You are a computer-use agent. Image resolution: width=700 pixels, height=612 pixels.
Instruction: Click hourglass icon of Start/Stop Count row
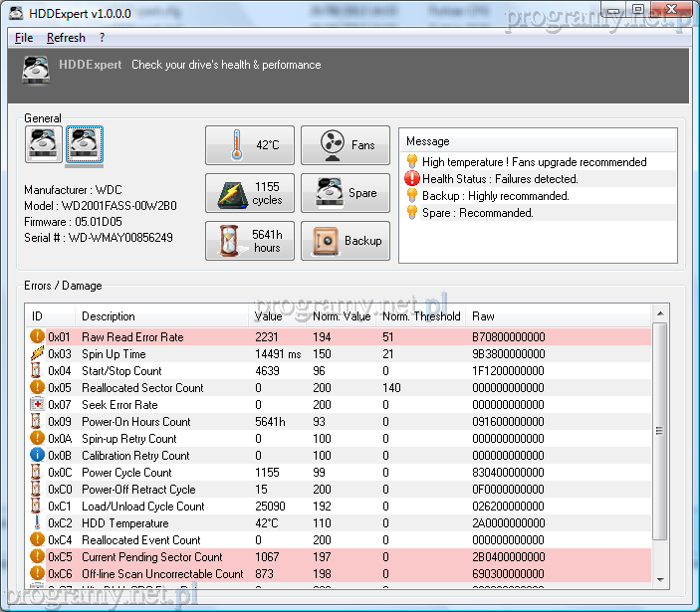(x=36, y=370)
